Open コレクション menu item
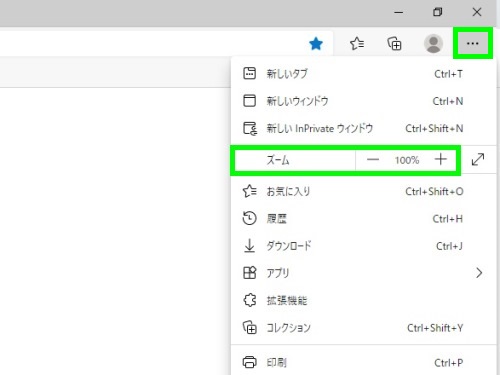500x375 pixels. tap(363, 328)
